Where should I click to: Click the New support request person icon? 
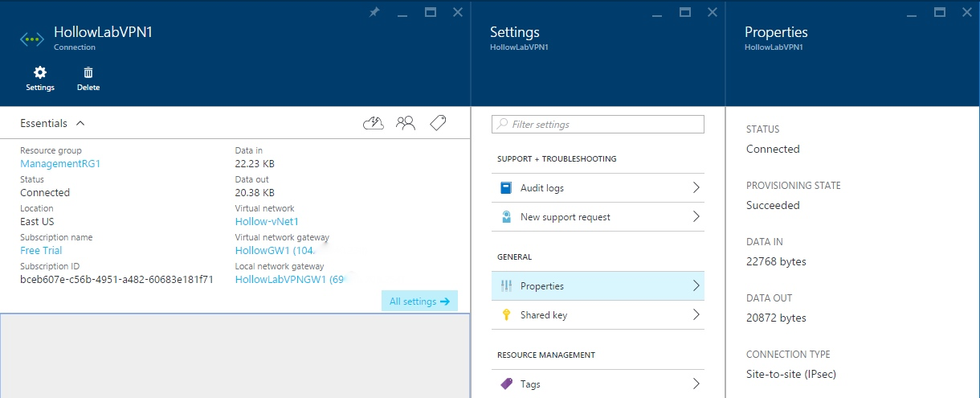pos(506,217)
